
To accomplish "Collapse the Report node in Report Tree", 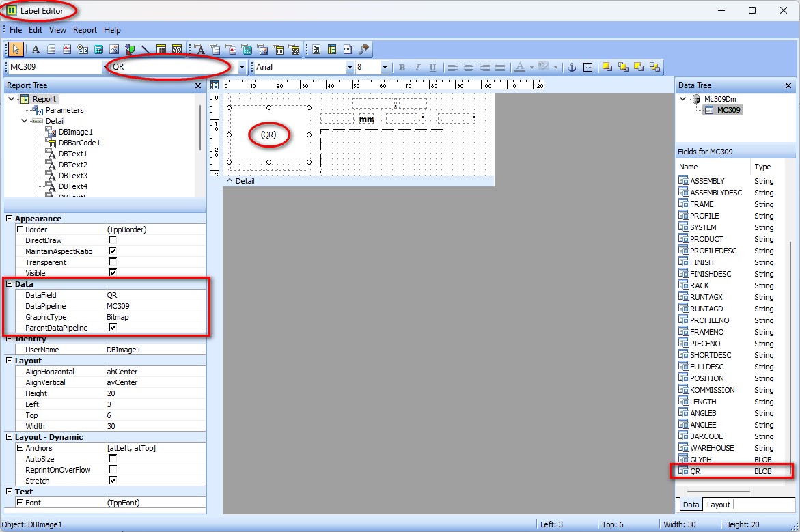I will [x=11, y=99].
